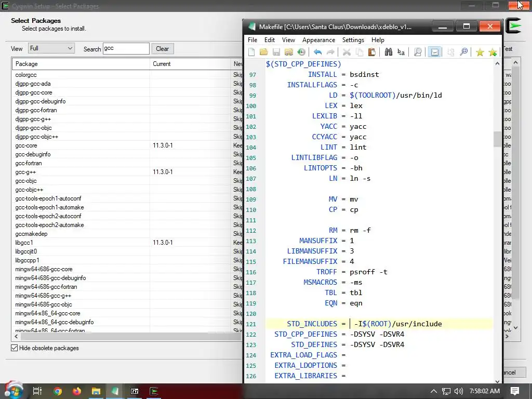Open file via the folder toolbar icon
The width and height of the screenshot is (532, 399).
263,52
